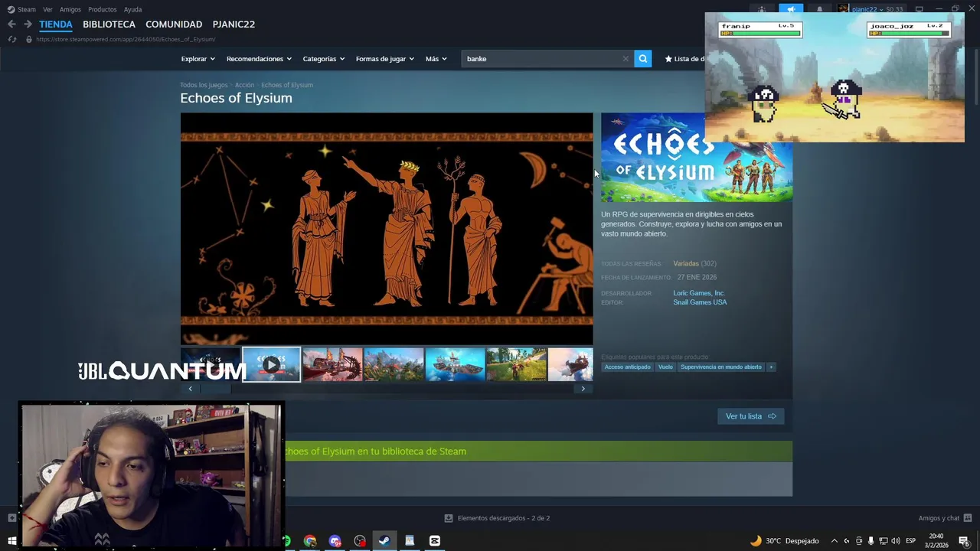980x551 pixels.
Task: Click the Echoes of Elysium breadcrumb
Action: point(287,85)
